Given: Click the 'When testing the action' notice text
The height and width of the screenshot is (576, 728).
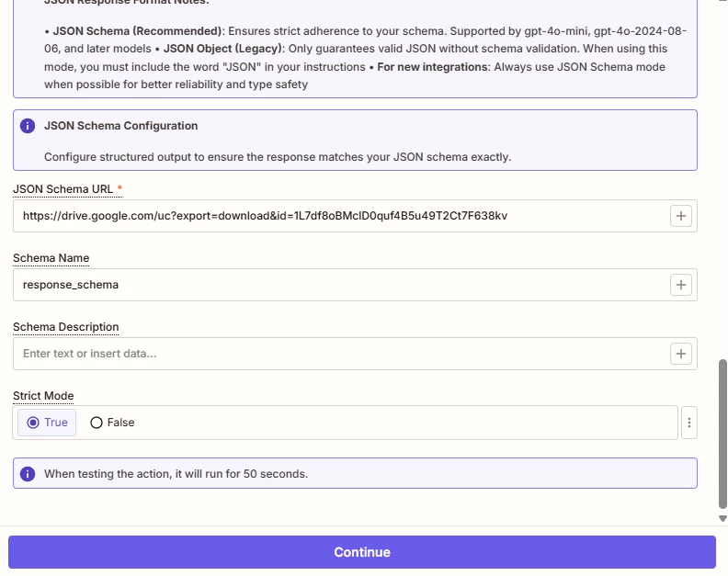Looking at the screenshot, I should pyautogui.click(x=176, y=474).
